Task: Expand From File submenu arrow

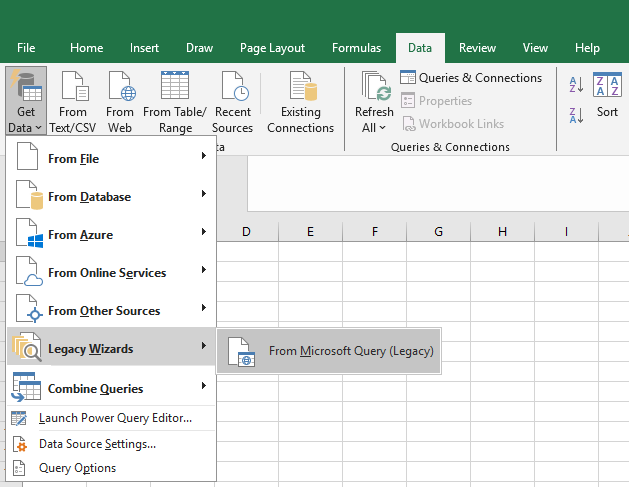Action: [204, 156]
